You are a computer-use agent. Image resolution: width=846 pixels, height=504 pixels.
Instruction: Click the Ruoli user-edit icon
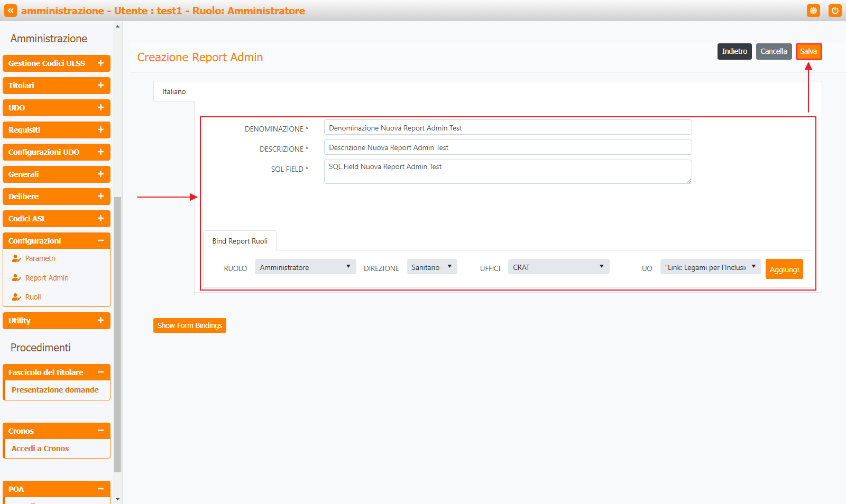(x=16, y=297)
